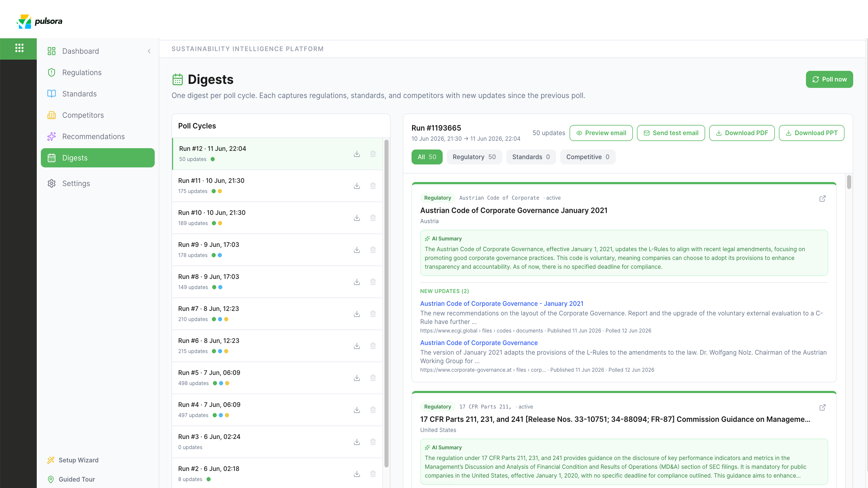Download the Run #3 digest
The width and height of the screenshot is (868, 488).
pos(357,442)
